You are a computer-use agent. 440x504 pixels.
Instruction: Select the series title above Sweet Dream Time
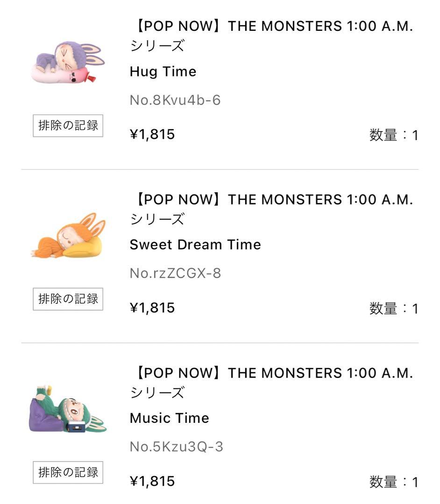click(271, 209)
